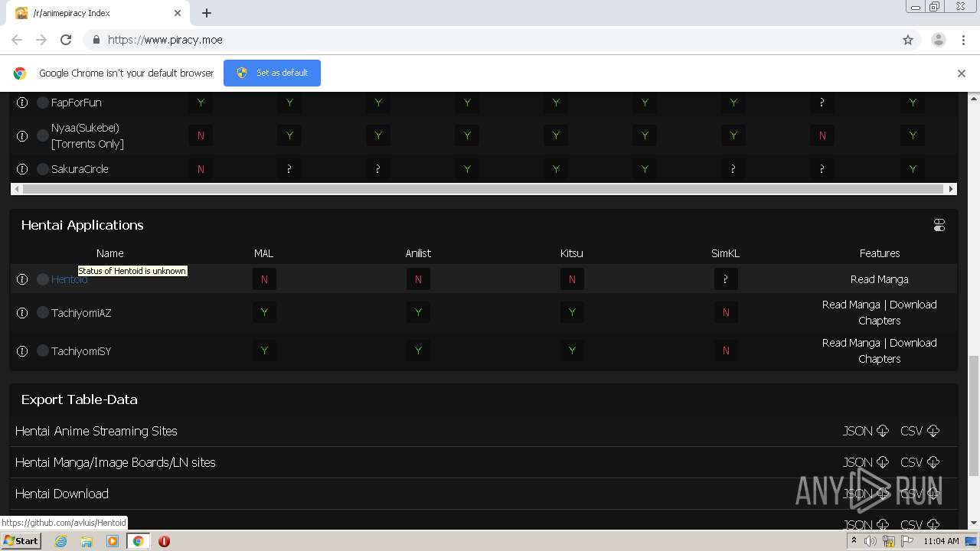Open info icon for Nyaa(Sukebei) row
Image resolution: width=980 pixels, height=551 pixels.
point(22,135)
